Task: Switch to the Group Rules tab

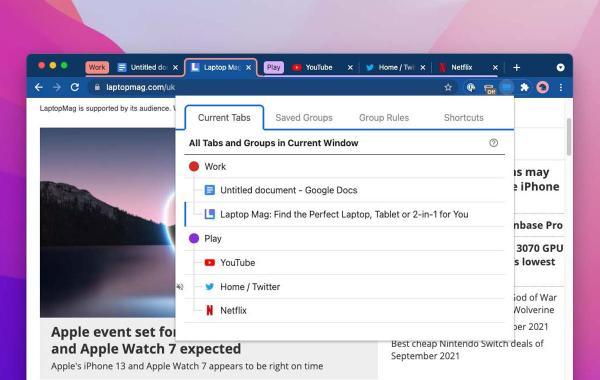Action: click(384, 118)
